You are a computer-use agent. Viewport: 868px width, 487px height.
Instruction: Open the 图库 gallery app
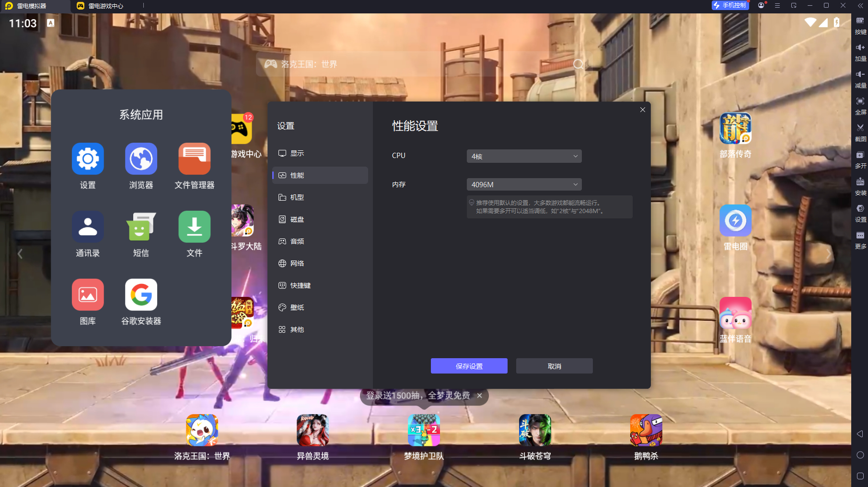click(88, 294)
